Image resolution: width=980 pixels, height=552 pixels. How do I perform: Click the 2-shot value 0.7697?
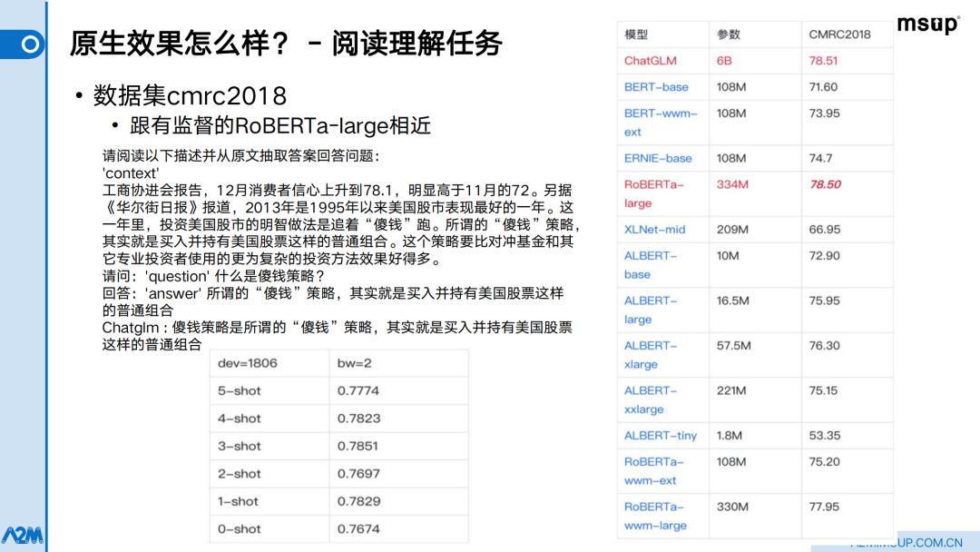point(358,473)
